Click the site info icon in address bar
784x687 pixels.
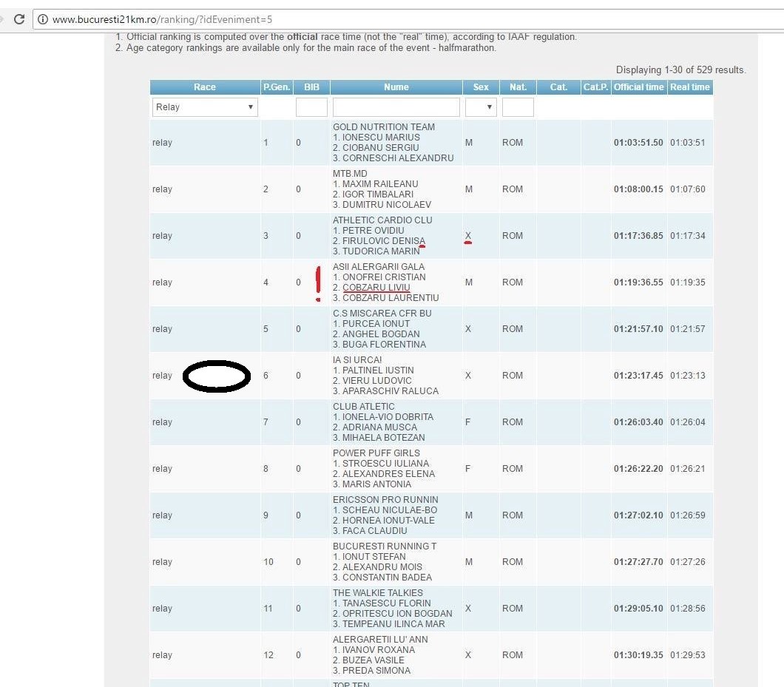pos(43,19)
